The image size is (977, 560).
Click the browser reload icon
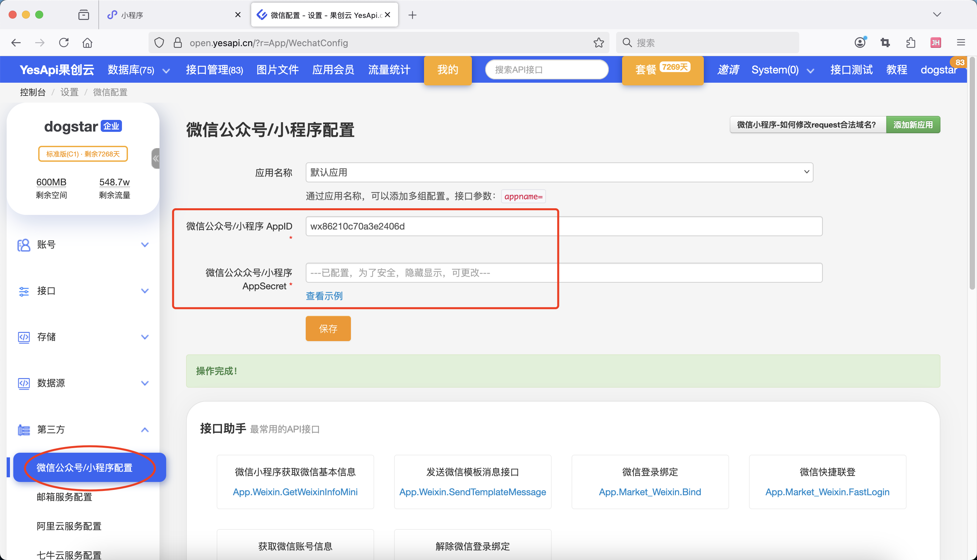click(64, 43)
